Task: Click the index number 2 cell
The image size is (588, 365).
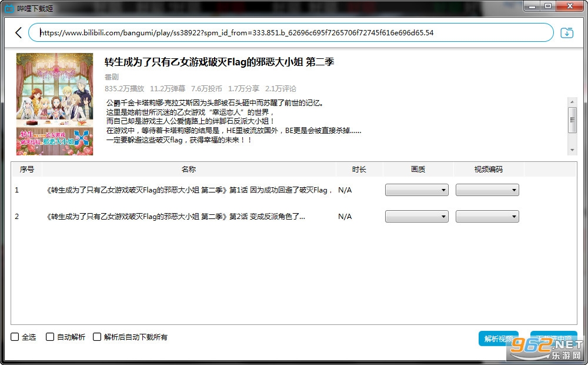Action: click(x=16, y=217)
